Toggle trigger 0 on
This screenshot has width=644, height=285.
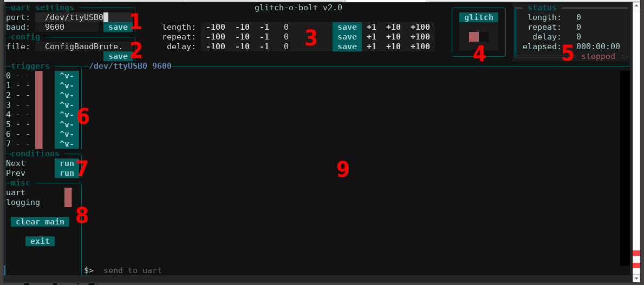pos(39,76)
